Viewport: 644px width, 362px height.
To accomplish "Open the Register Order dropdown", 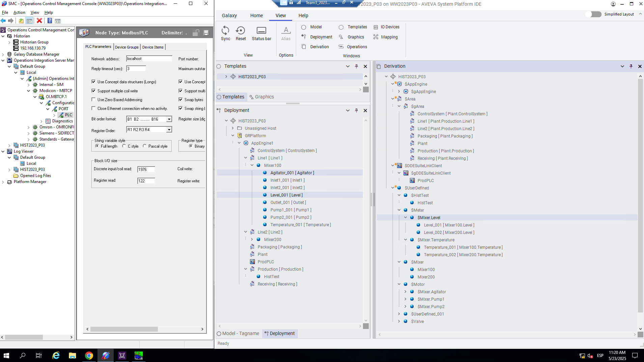I will click(169, 130).
